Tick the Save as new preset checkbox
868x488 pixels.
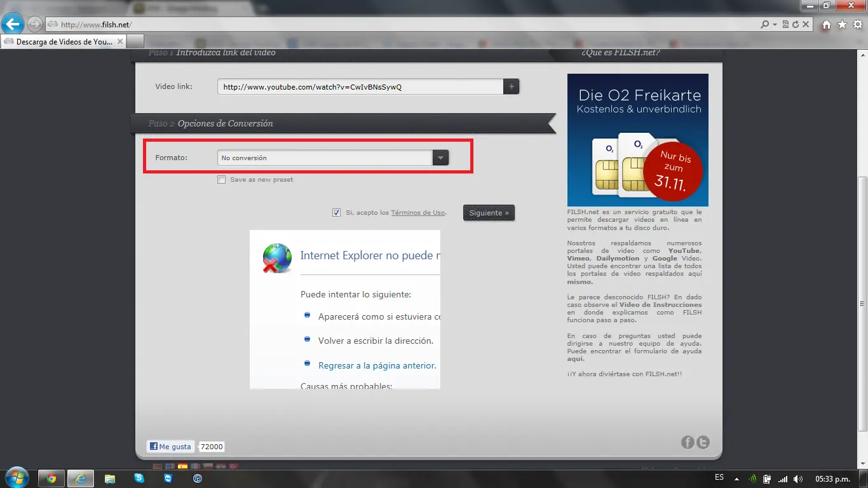point(221,180)
